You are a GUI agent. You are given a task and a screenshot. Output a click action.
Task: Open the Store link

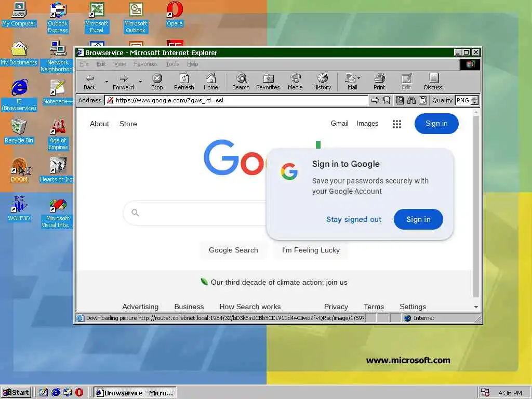pos(128,124)
